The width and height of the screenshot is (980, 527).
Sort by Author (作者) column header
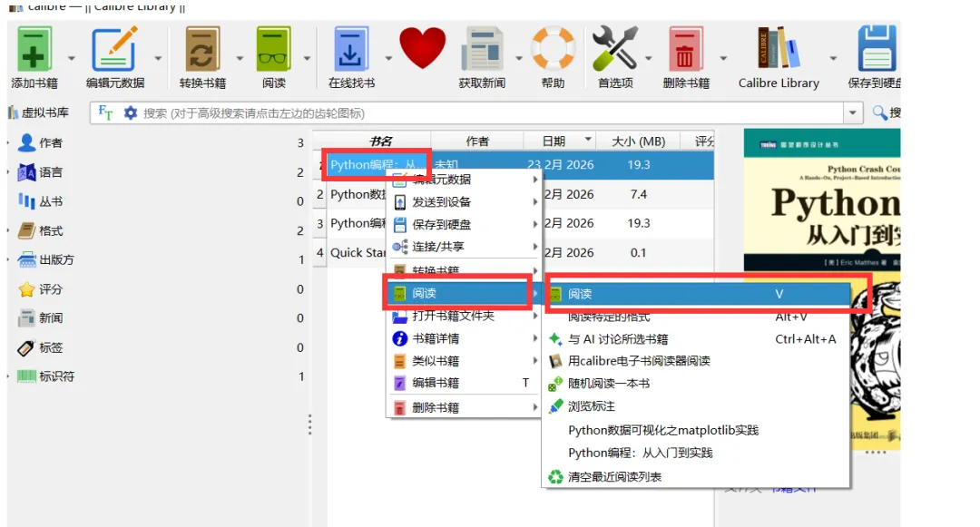477,142
